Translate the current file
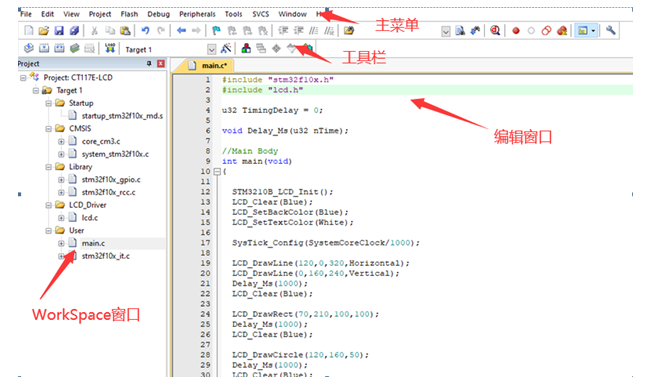 tap(28, 49)
